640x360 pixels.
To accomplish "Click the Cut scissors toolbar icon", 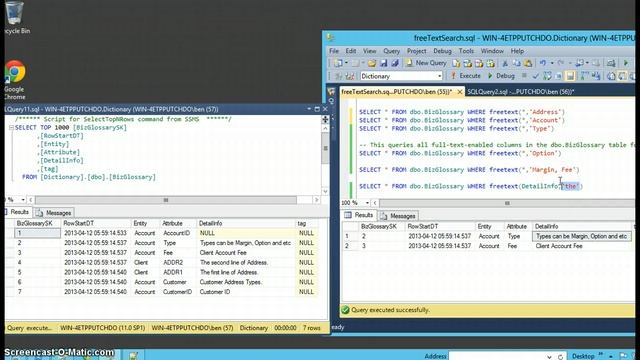I will pos(504,63).
